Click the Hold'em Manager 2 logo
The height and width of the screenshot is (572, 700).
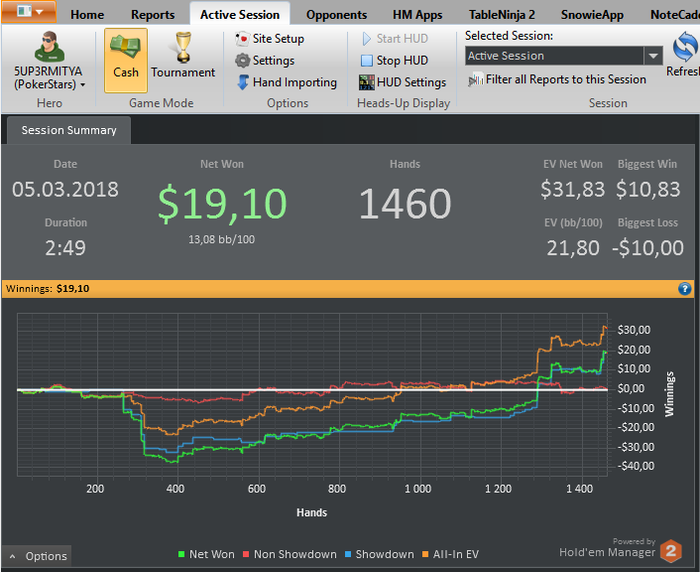671,551
